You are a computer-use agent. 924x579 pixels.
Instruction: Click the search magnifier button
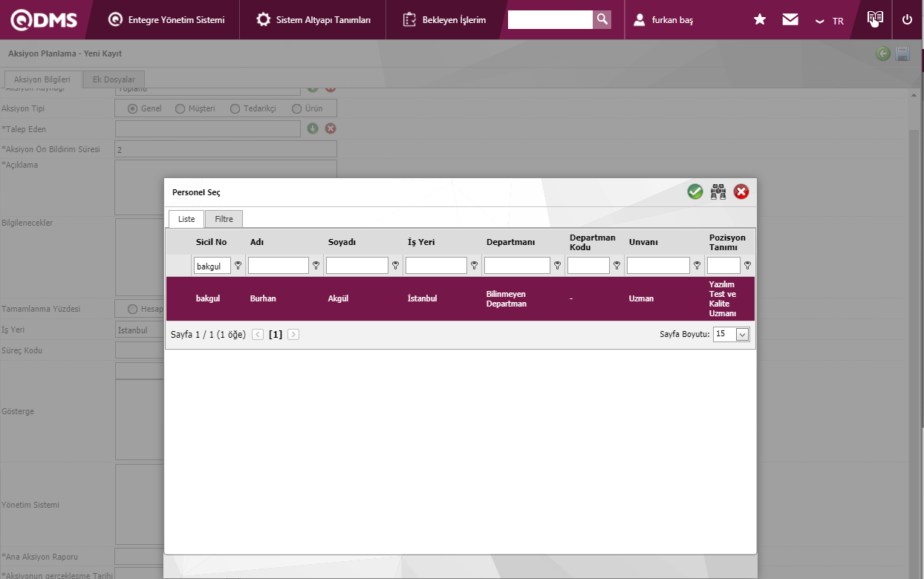click(602, 19)
